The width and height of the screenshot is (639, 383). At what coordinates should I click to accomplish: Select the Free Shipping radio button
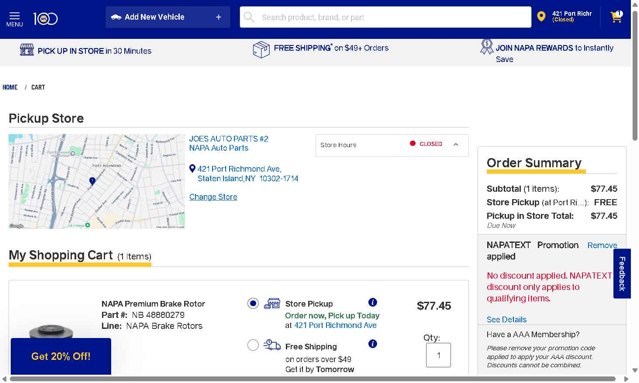tap(253, 345)
